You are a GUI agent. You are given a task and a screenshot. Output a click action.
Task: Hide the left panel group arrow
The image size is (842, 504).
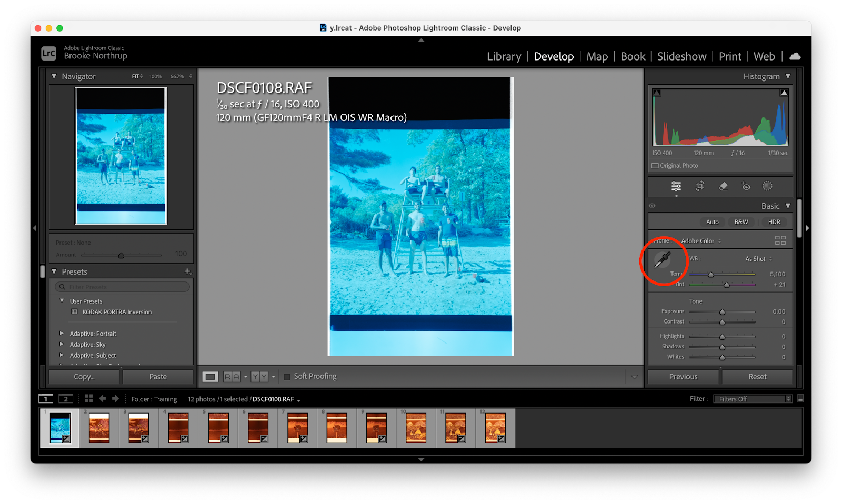35,228
